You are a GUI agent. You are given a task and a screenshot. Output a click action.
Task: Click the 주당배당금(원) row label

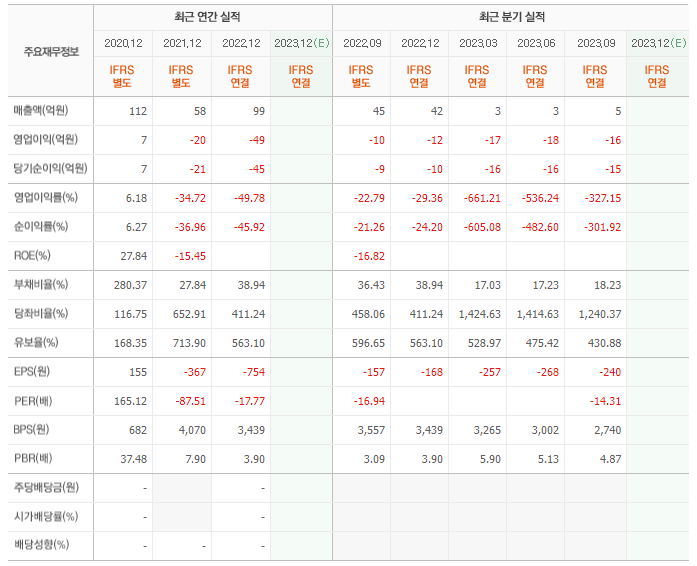pyautogui.click(x=46, y=488)
